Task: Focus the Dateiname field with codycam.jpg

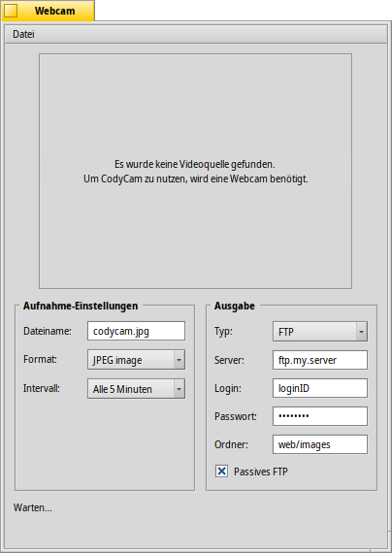Action: 136,331
